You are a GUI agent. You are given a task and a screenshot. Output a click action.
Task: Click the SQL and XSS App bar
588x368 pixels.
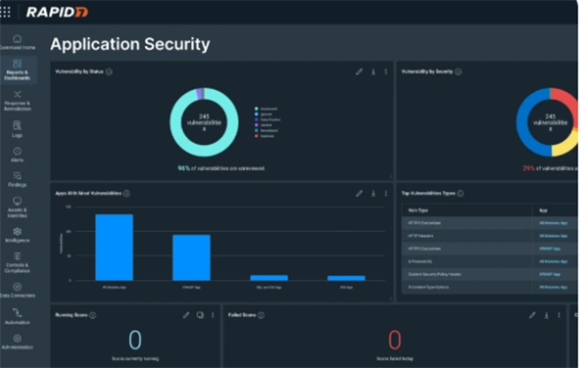[x=269, y=278]
